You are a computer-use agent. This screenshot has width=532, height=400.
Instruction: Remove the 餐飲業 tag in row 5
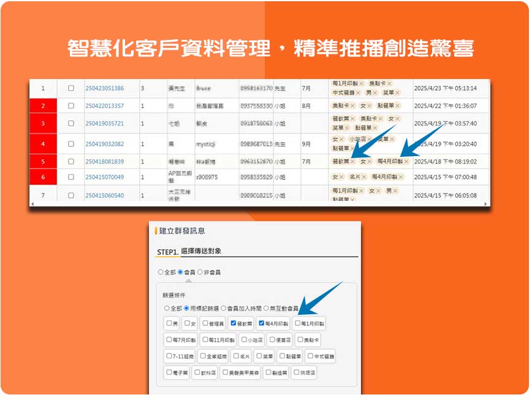[x=353, y=162]
